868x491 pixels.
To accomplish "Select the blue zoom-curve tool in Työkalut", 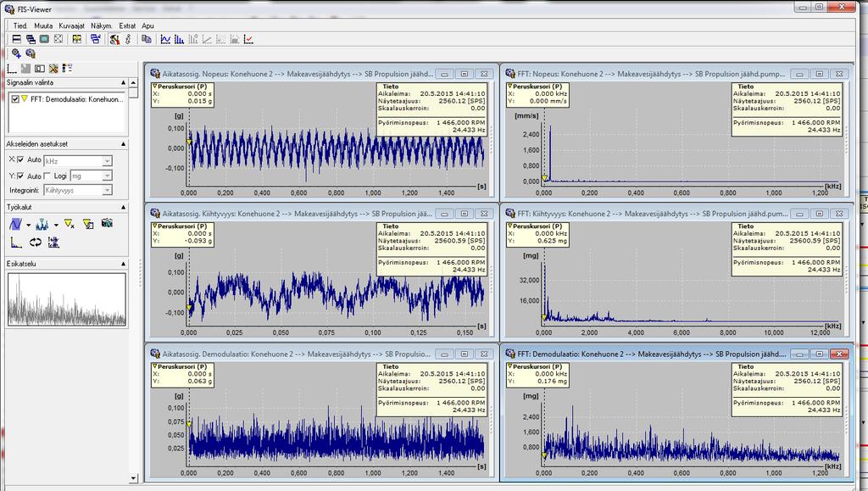I will click(x=15, y=224).
